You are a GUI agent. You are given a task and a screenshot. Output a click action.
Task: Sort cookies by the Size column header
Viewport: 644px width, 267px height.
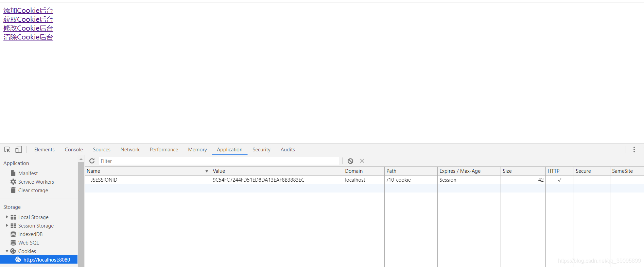coord(523,171)
